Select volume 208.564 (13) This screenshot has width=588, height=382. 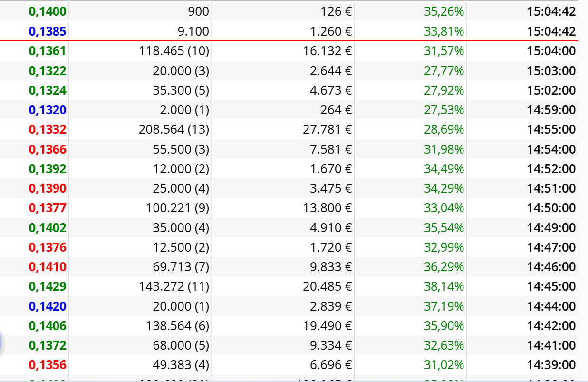[x=174, y=129]
